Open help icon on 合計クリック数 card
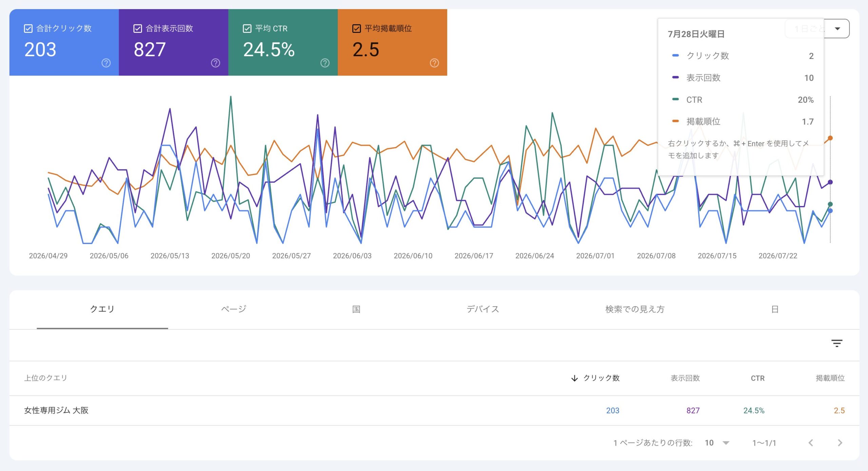 (x=106, y=63)
